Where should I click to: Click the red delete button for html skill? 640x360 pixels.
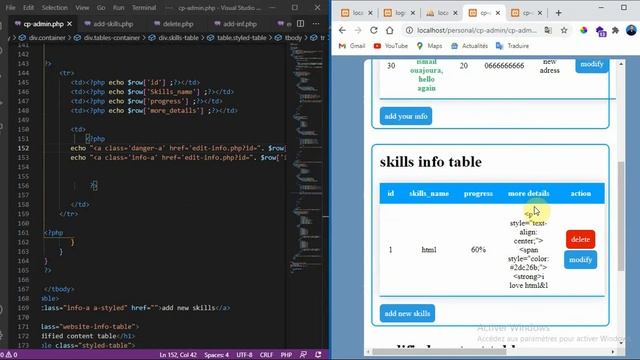pyautogui.click(x=580, y=240)
